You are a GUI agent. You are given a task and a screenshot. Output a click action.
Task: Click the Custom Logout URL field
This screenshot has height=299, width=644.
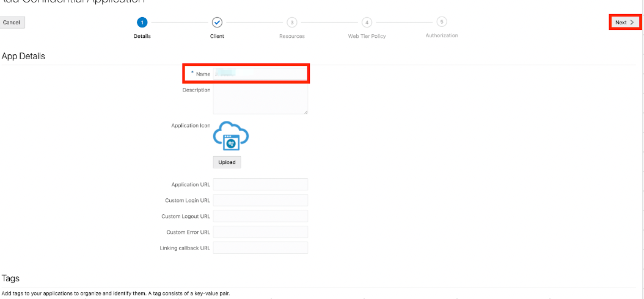[x=260, y=216]
